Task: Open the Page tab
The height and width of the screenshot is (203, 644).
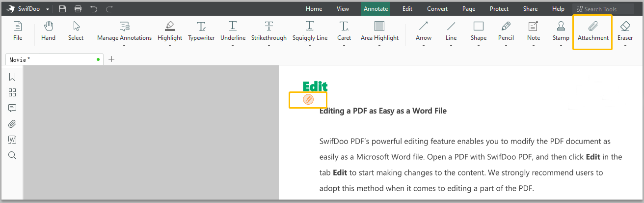Action: (x=469, y=9)
